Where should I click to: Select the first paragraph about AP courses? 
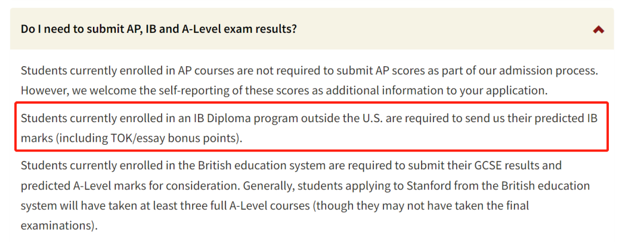[x=310, y=80]
